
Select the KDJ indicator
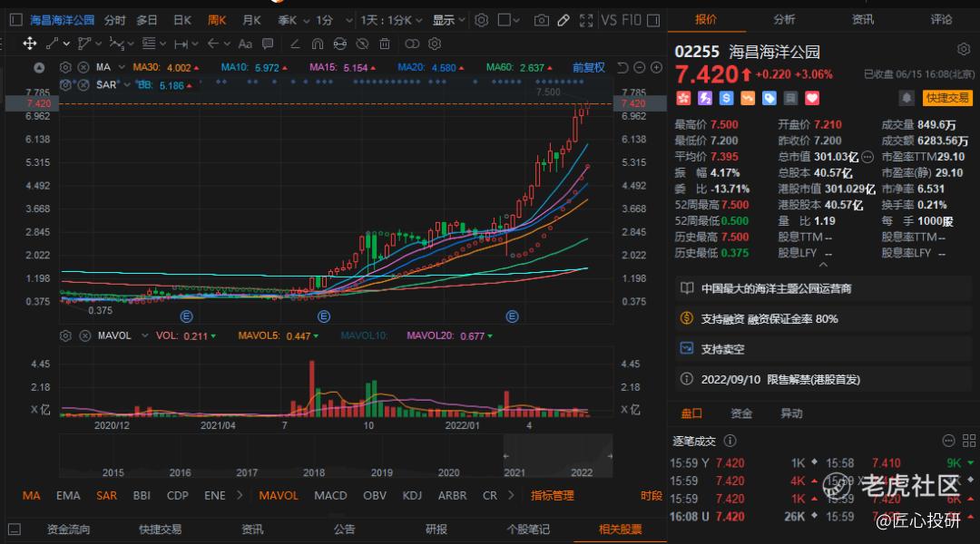point(412,495)
